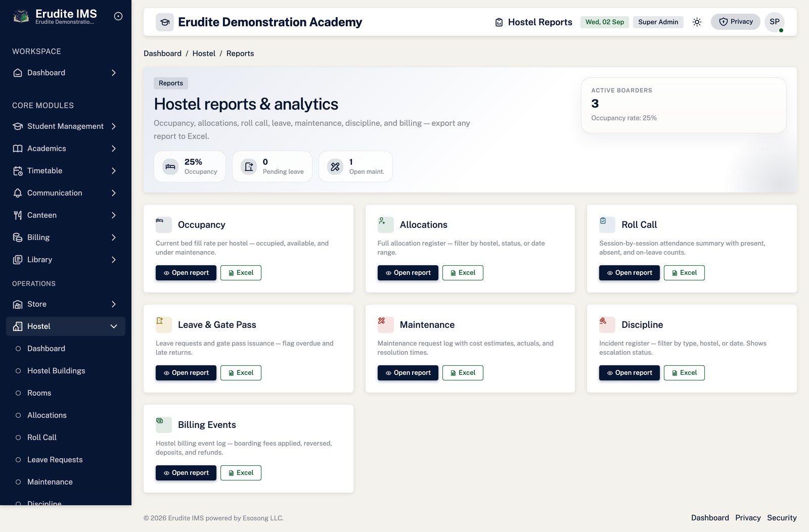Expand the Communication chevron
809x532 pixels.
coord(114,193)
